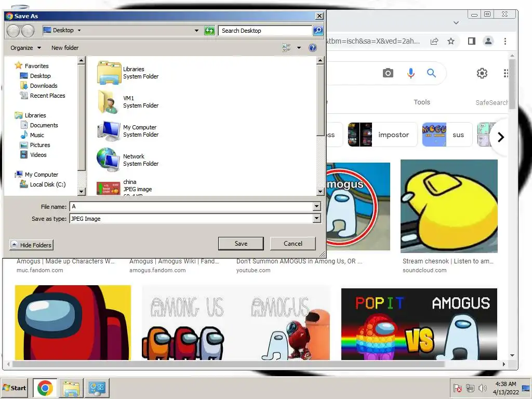The height and width of the screenshot is (399, 532).
Task: Open the Libraries system folder icon
Action: tap(109, 73)
